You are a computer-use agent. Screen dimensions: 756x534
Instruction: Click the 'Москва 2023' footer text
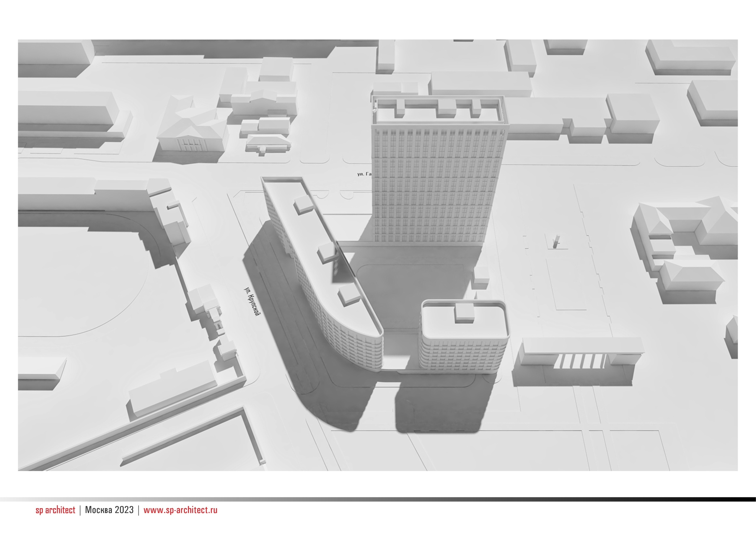tap(109, 510)
